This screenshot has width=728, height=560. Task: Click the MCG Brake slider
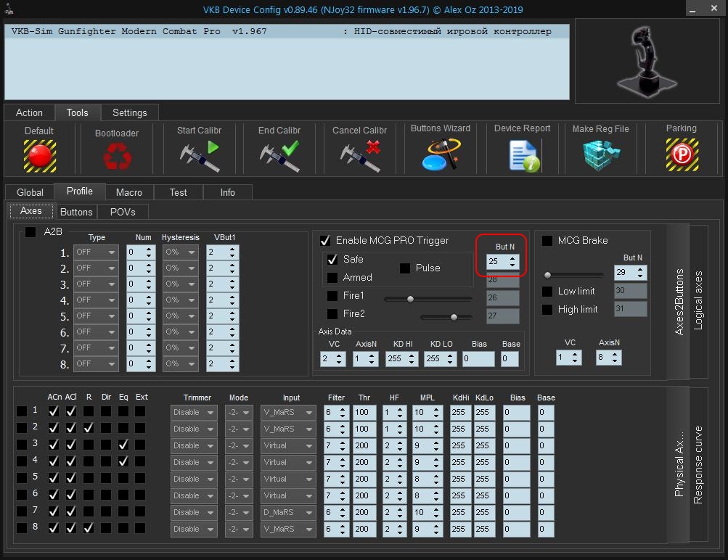[574, 275]
